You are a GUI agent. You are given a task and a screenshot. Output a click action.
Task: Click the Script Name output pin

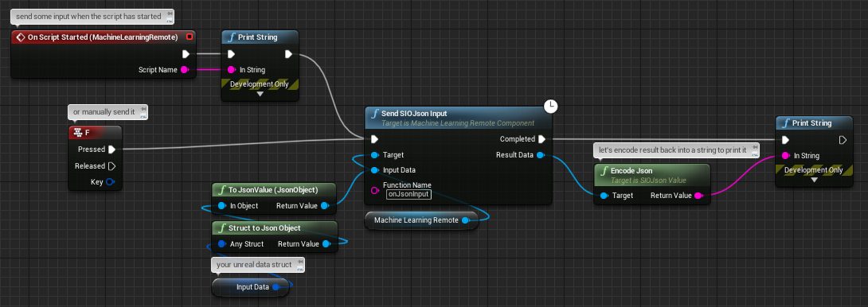185,70
